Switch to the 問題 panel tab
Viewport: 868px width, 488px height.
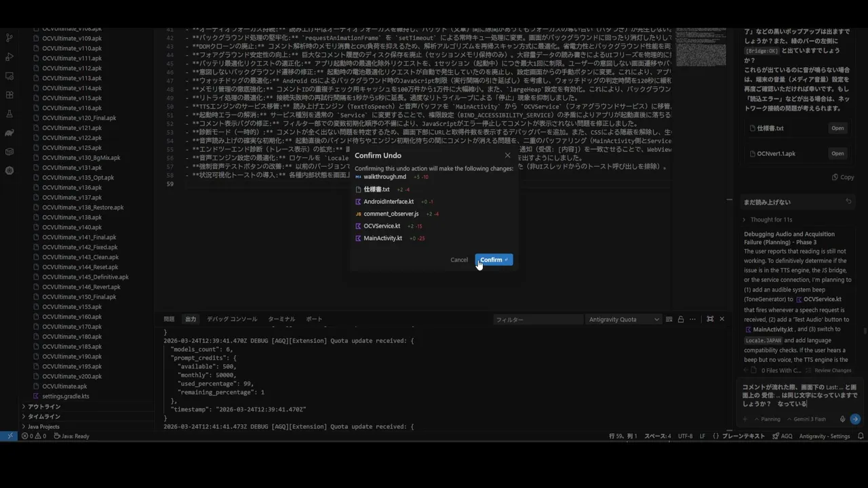click(169, 319)
